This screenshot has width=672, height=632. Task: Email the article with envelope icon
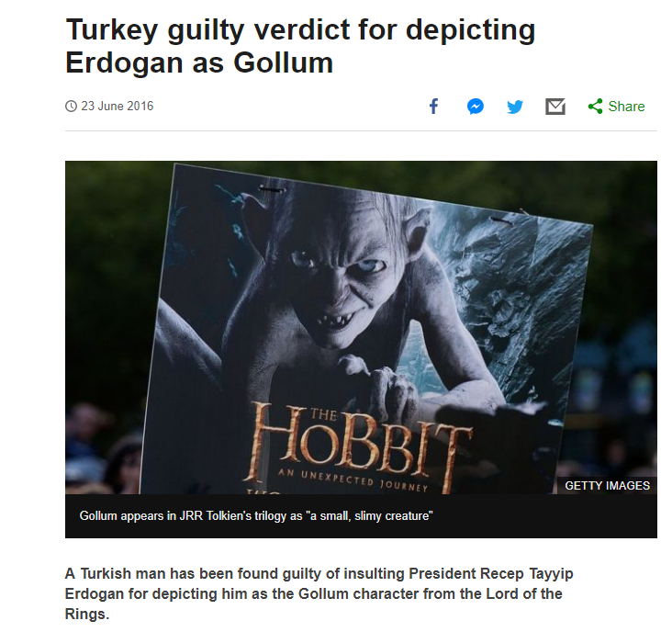coord(555,107)
